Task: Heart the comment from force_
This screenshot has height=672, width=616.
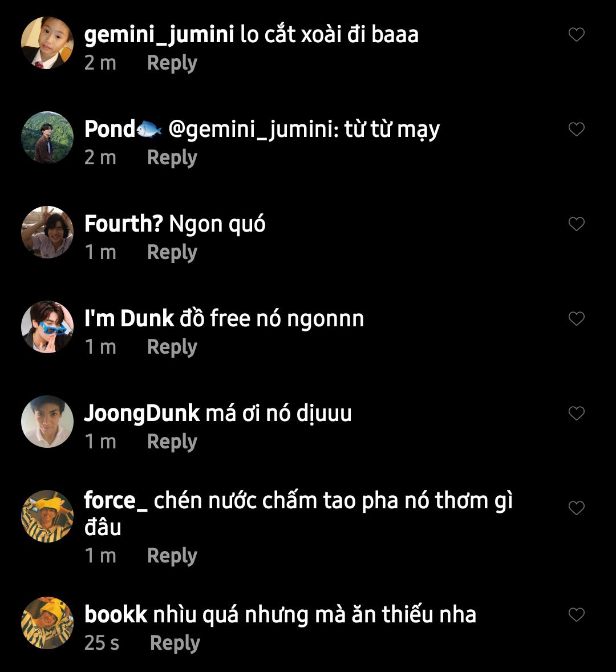Action: pos(576,508)
